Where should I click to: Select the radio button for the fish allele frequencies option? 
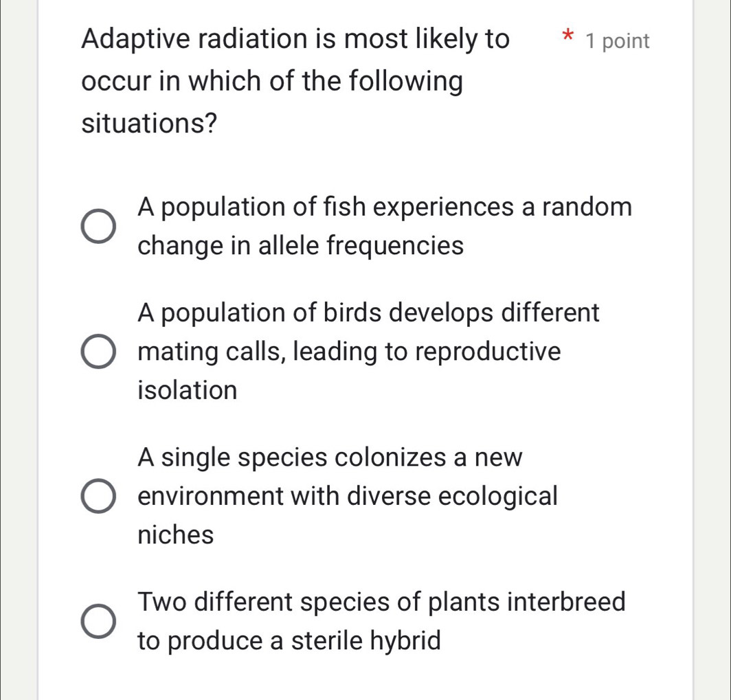pyautogui.click(x=98, y=225)
